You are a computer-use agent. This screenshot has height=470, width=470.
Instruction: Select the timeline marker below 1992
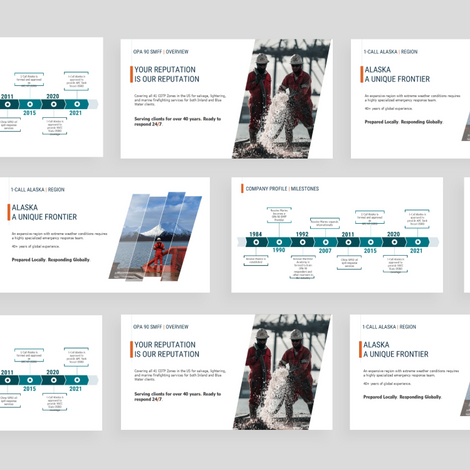pos(303,242)
